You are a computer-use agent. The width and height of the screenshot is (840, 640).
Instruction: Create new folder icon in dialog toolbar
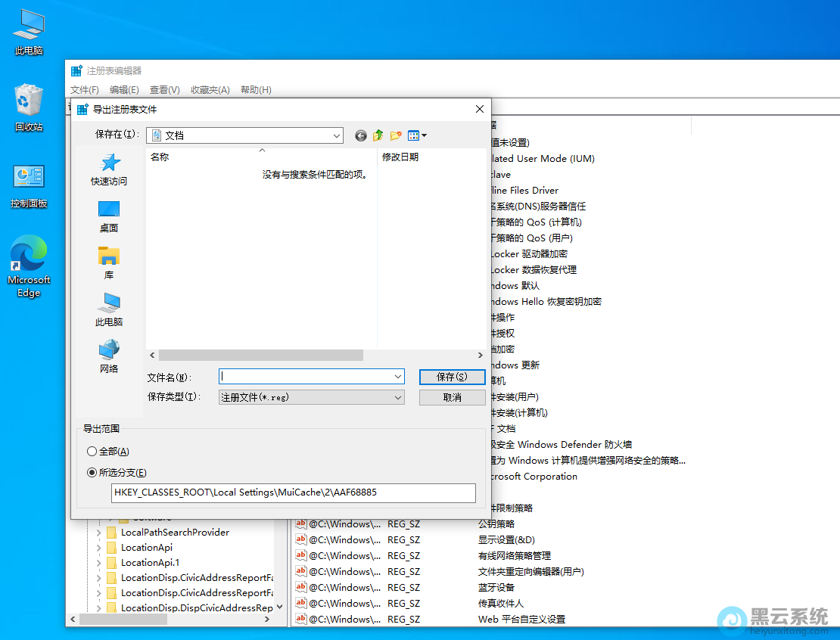coord(396,135)
